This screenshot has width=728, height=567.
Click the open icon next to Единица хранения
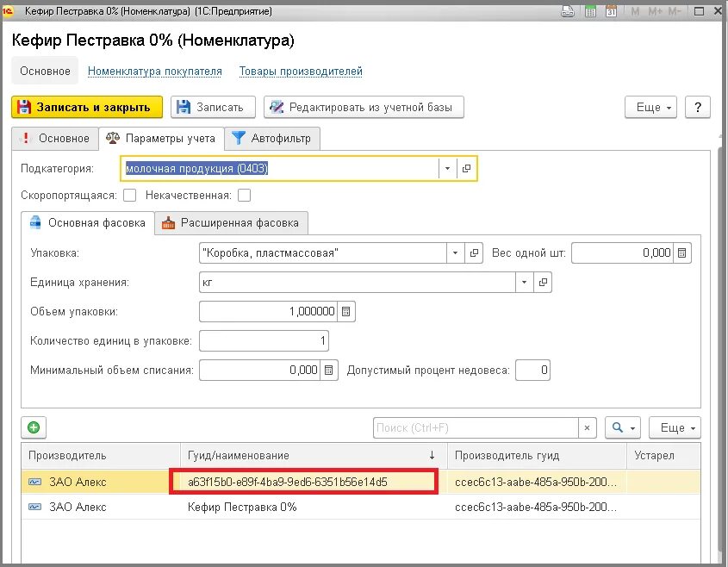(x=543, y=283)
